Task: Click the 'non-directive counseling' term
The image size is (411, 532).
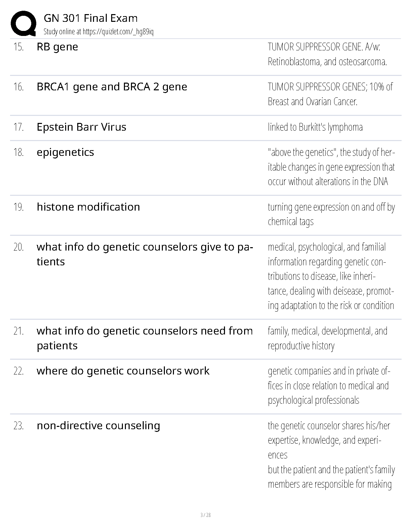Action: (x=98, y=426)
